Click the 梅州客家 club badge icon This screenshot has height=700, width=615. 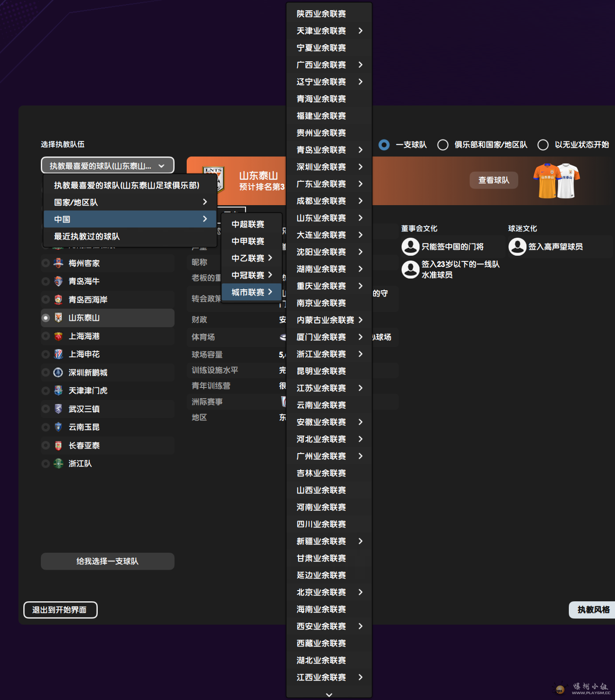point(58,263)
